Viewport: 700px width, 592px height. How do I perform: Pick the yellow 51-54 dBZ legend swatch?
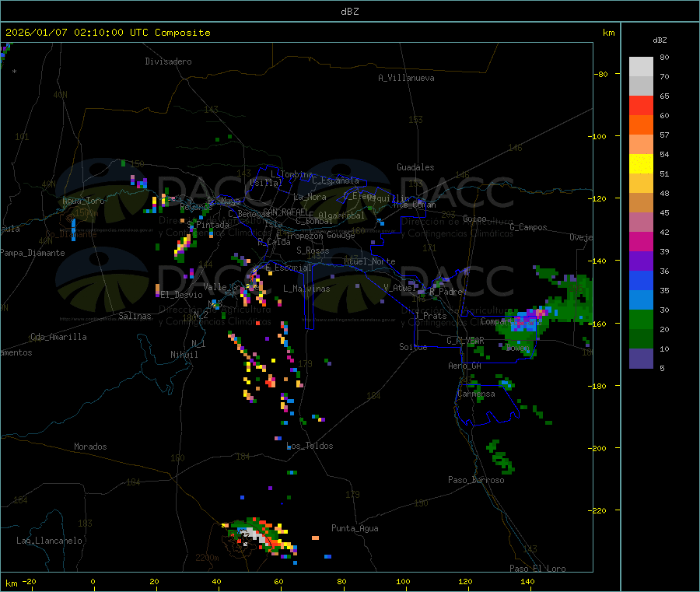[x=641, y=164]
